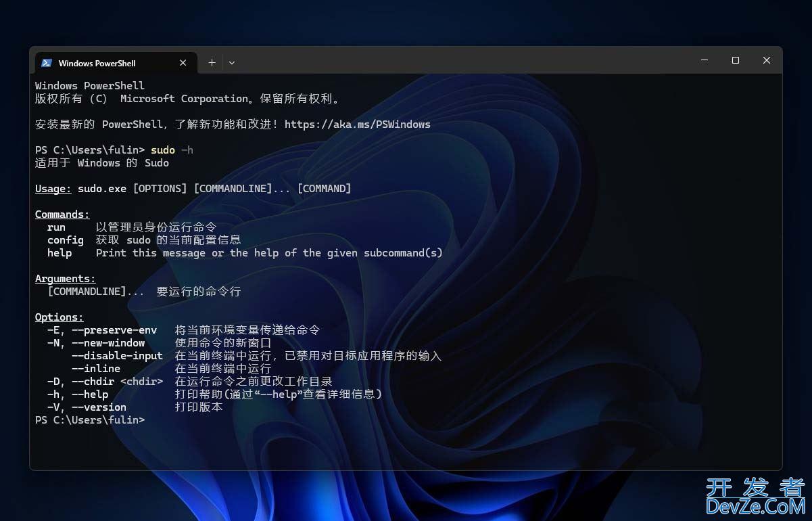
Task: Open a new tab with the plus button
Action: tap(212, 62)
